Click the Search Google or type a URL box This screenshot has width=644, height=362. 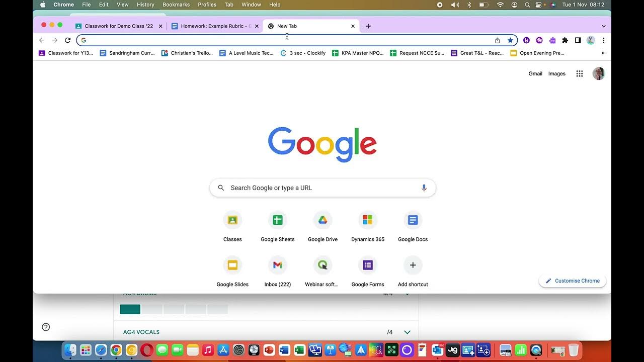point(323,188)
